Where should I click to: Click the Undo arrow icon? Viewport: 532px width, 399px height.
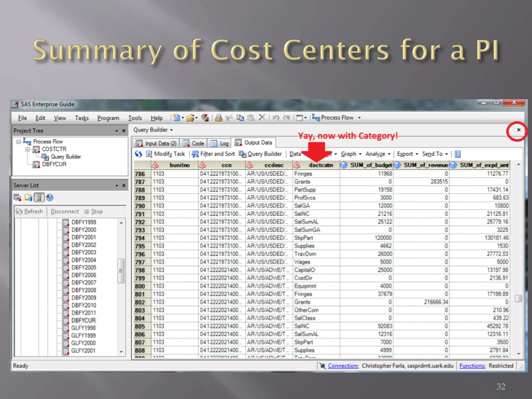276,118
